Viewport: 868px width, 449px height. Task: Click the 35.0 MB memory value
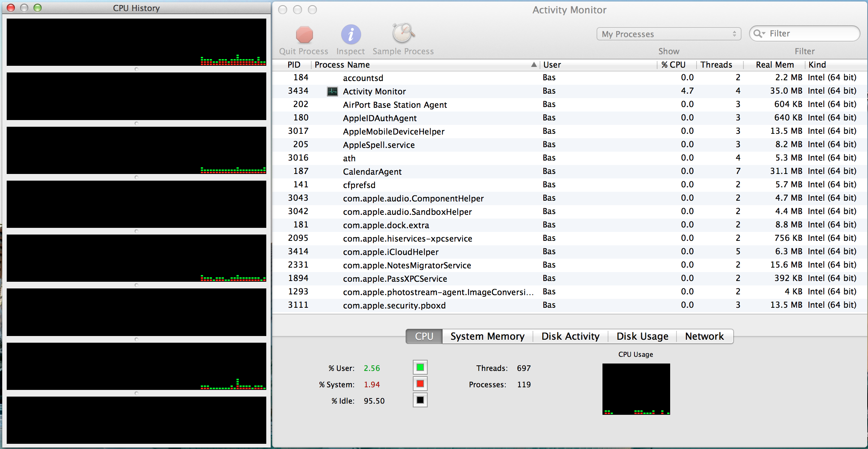click(x=786, y=91)
